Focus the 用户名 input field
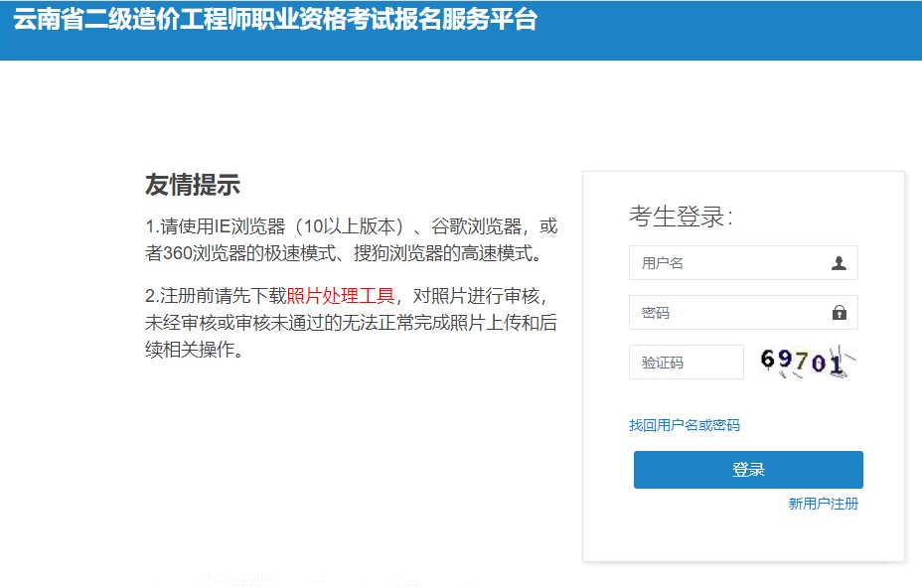The height and width of the screenshot is (588, 922). click(730, 263)
